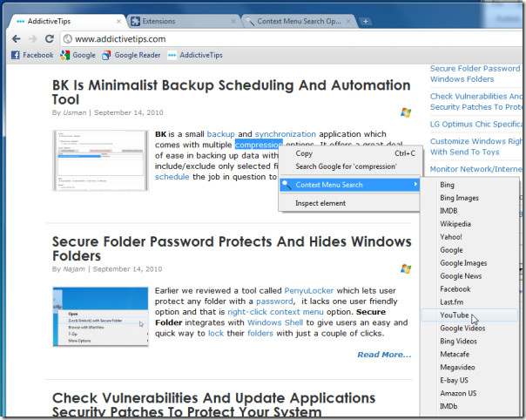Click the puzzle icon on the Extensions tab
The width and height of the screenshot is (526, 420).
click(x=135, y=21)
